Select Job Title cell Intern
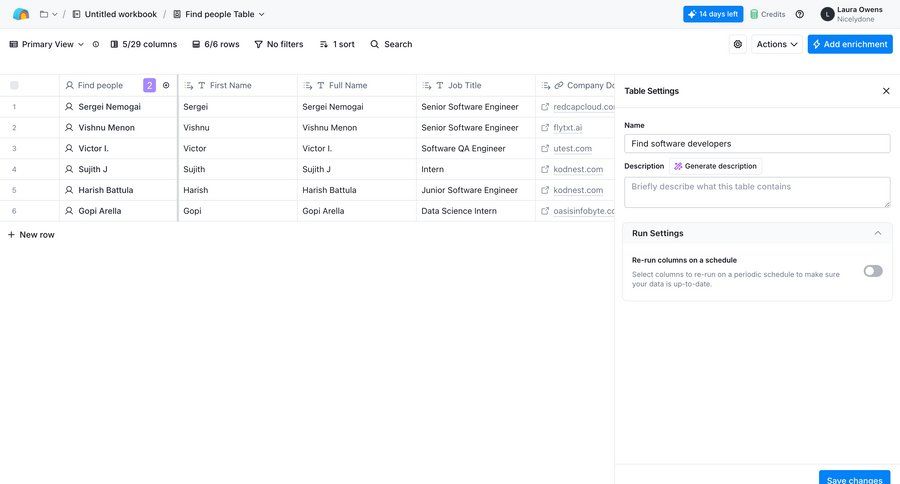900x484 pixels. pyautogui.click(x=475, y=169)
